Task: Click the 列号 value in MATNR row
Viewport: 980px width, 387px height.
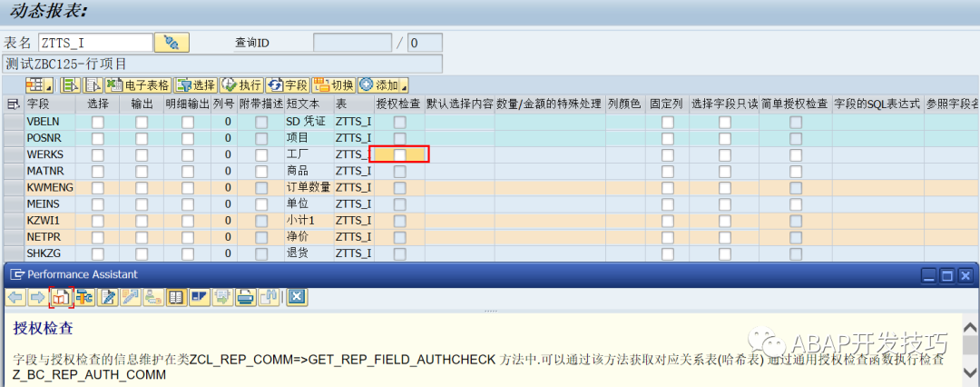Action: pyautogui.click(x=223, y=171)
